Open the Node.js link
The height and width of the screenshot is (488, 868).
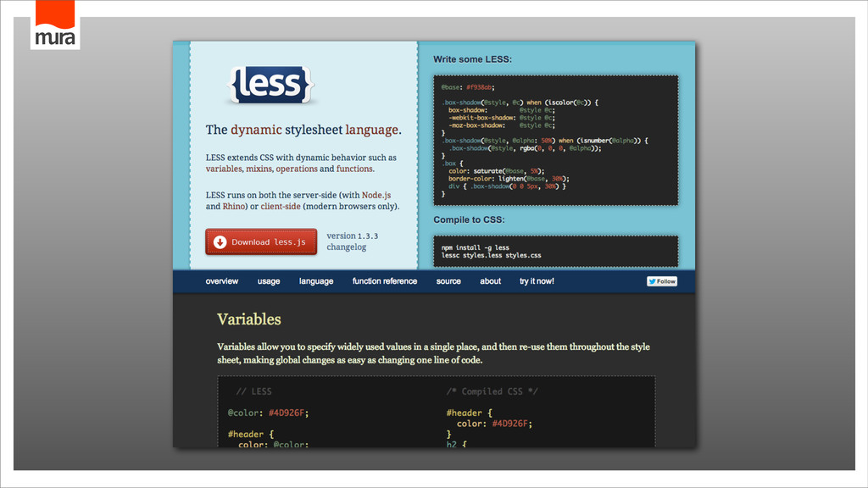376,196
